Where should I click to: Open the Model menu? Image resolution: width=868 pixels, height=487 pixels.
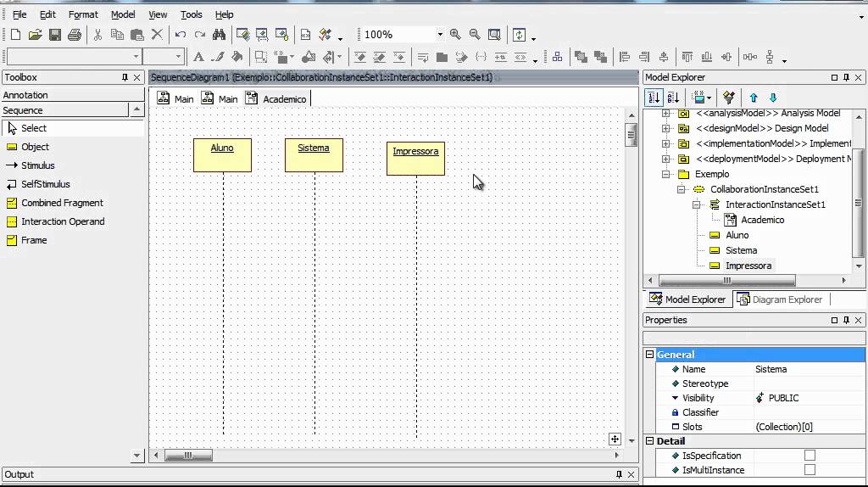(123, 15)
